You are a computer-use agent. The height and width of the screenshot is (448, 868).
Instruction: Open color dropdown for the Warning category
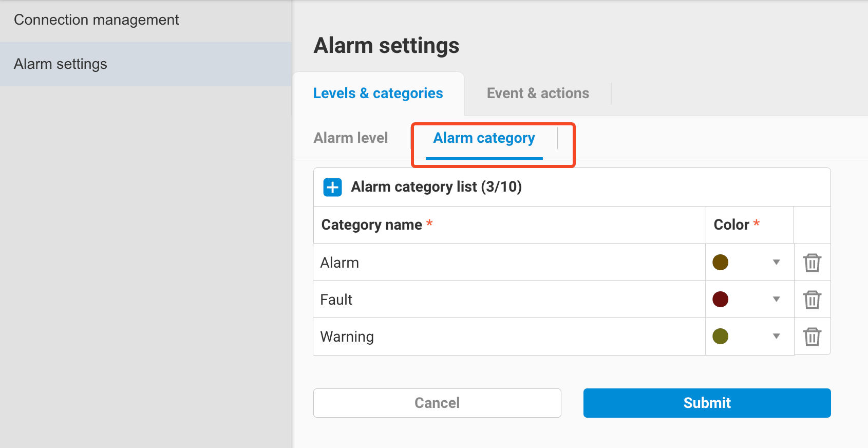tap(776, 337)
